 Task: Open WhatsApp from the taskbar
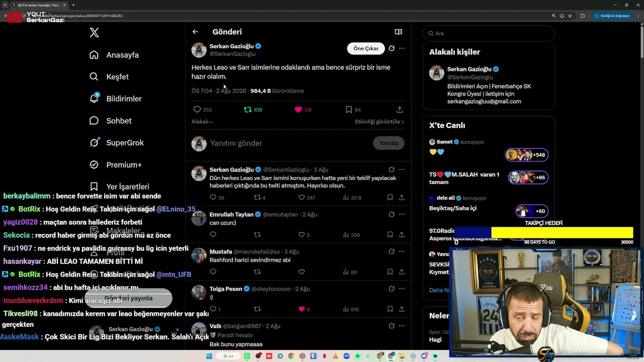point(247,356)
